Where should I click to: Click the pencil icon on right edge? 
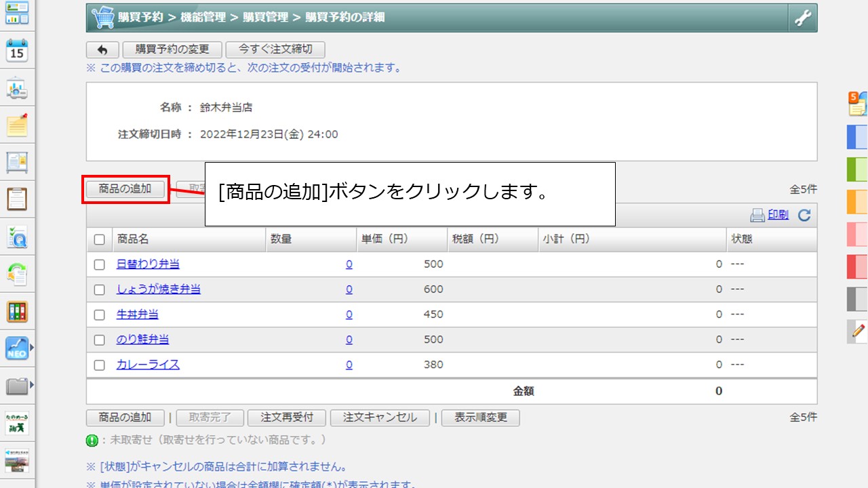858,331
